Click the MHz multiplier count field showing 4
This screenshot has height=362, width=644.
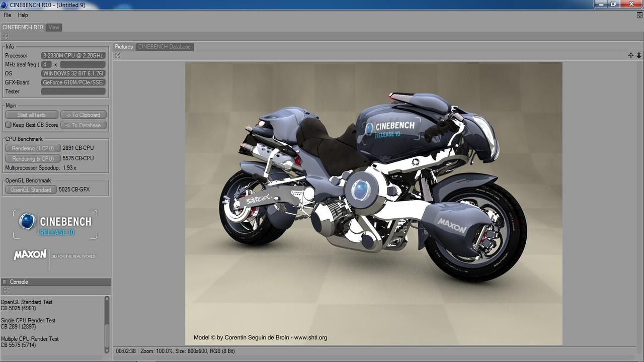[46, 64]
